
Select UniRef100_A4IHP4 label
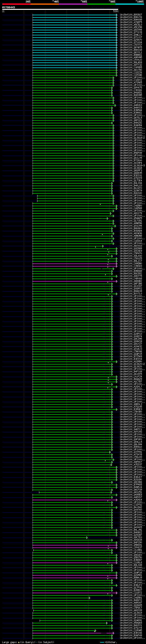[131, 163]
